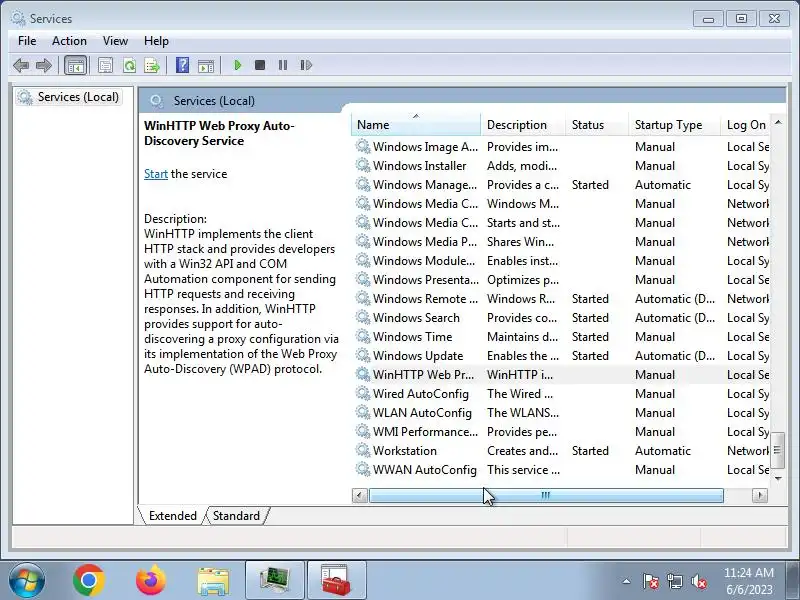Click the vertical scrollbar thumb
This screenshot has height=600, width=800.
click(778, 450)
